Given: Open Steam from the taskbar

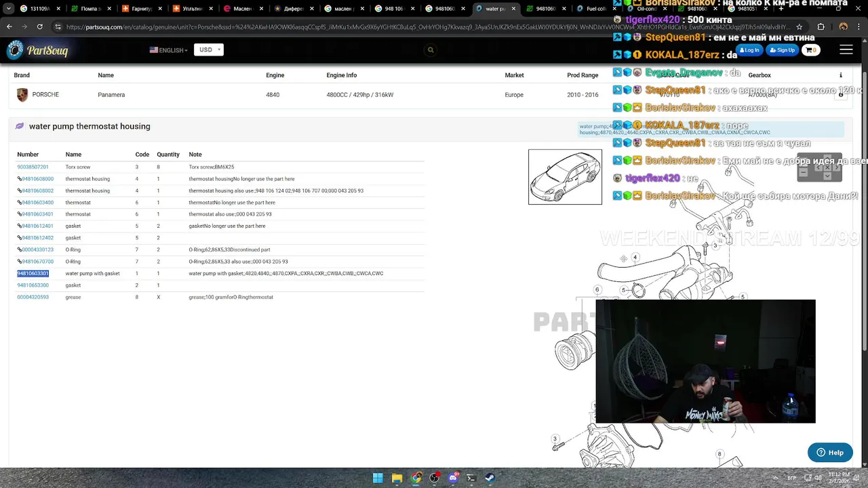Looking at the screenshot, I should pos(489,478).
